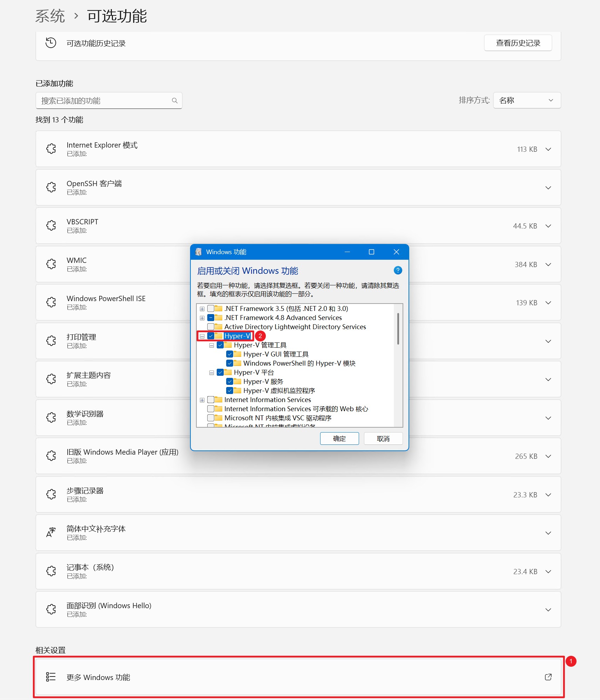Uncheck Hyper-V 管理工具 checkbox
Viewport: 600px width, 700px height.
pos(220,345)
